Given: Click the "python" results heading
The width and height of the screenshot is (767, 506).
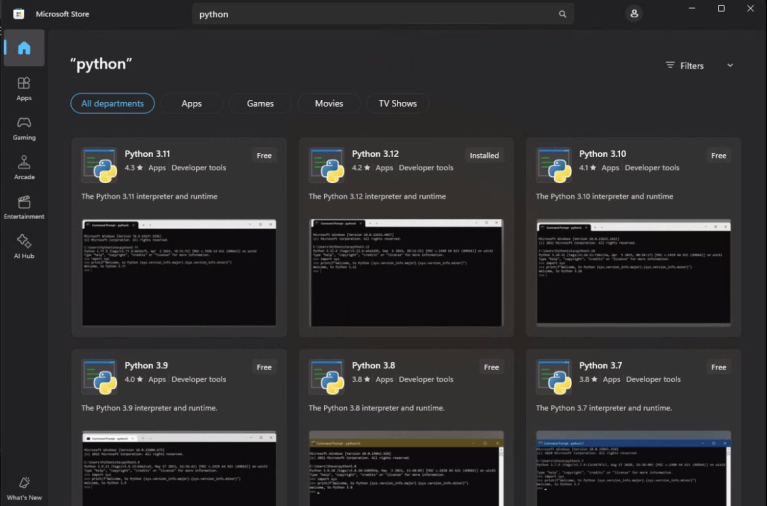Looking at the screenshot, I should pos(101,64).
